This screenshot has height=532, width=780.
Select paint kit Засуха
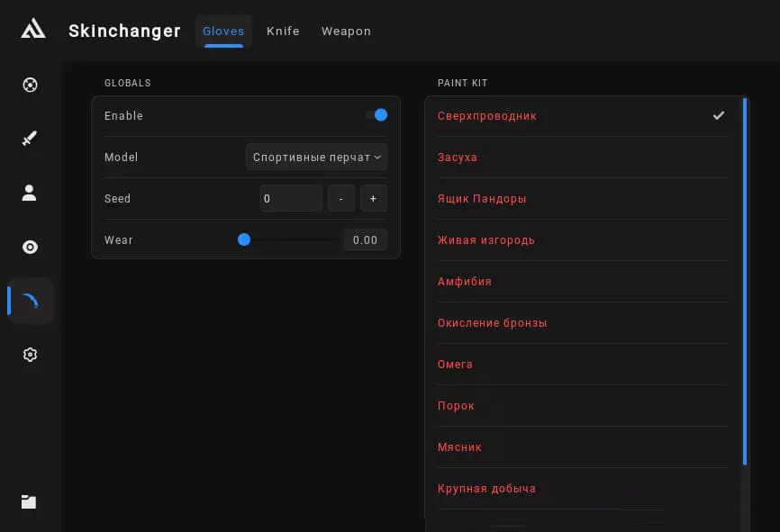pyautogui.click(x=582, y=158)
